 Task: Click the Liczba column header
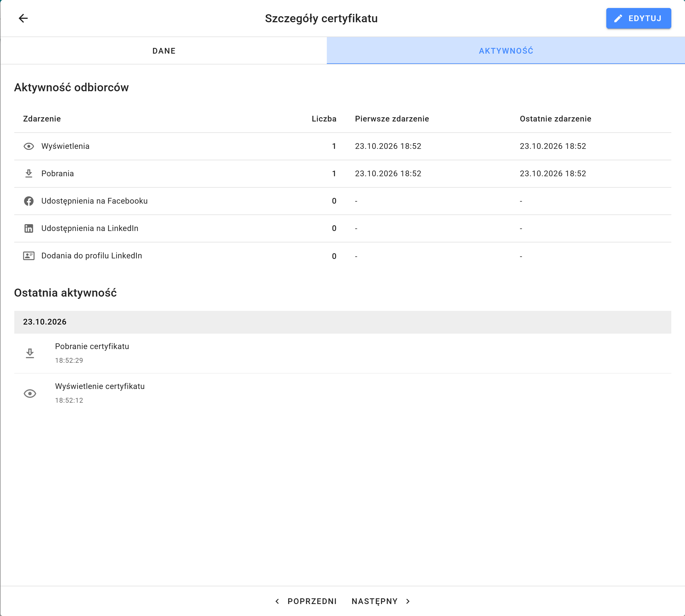(324, 119)
